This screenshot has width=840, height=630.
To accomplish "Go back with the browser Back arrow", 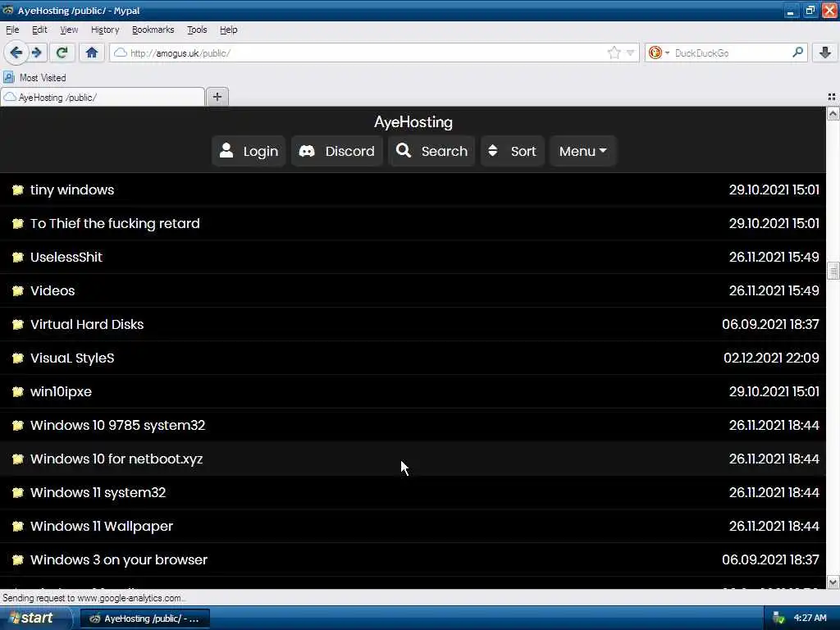I will pyautogui.click(x=16, y=52).
